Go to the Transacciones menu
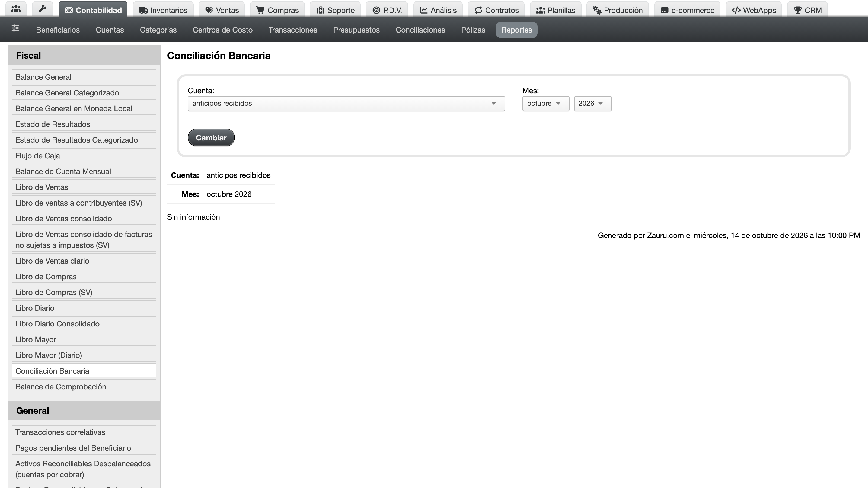 pyautogui.click(x=292, y=30)
